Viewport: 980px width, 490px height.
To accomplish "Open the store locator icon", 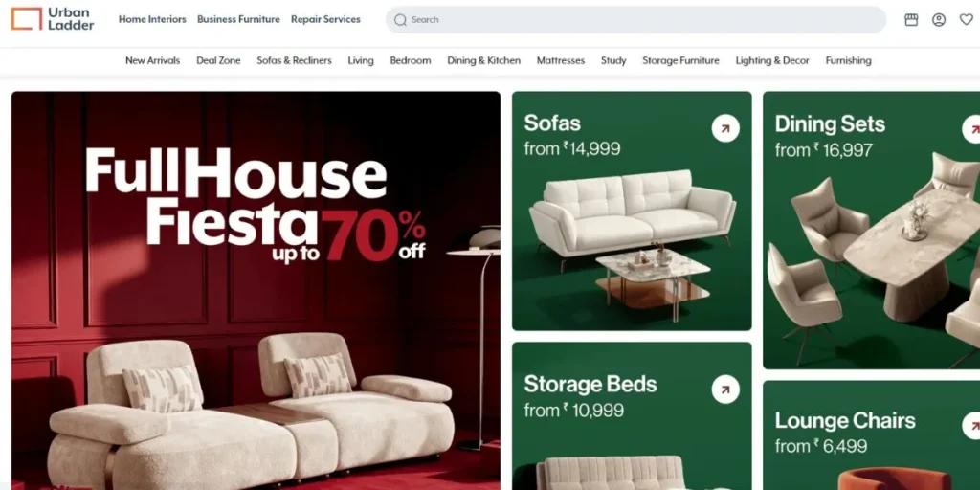I will [911, 20].
